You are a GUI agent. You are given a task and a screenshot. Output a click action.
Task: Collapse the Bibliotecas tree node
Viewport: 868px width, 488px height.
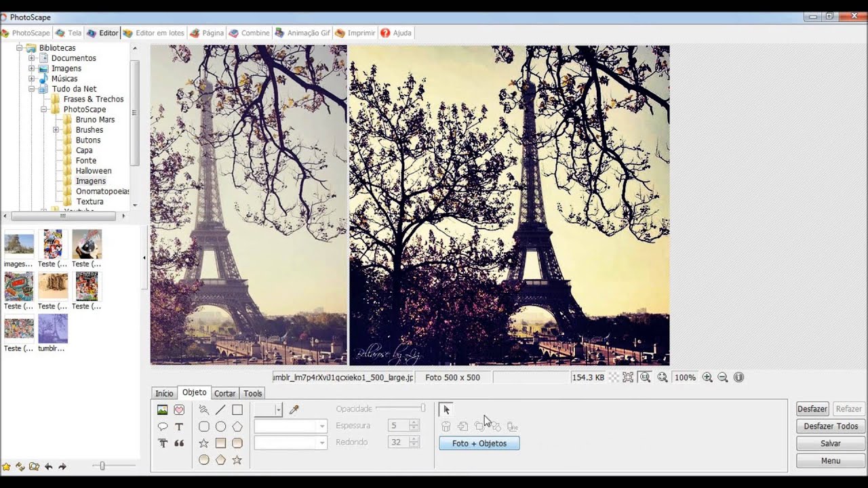pyautogui.click(x=20, y=48)
